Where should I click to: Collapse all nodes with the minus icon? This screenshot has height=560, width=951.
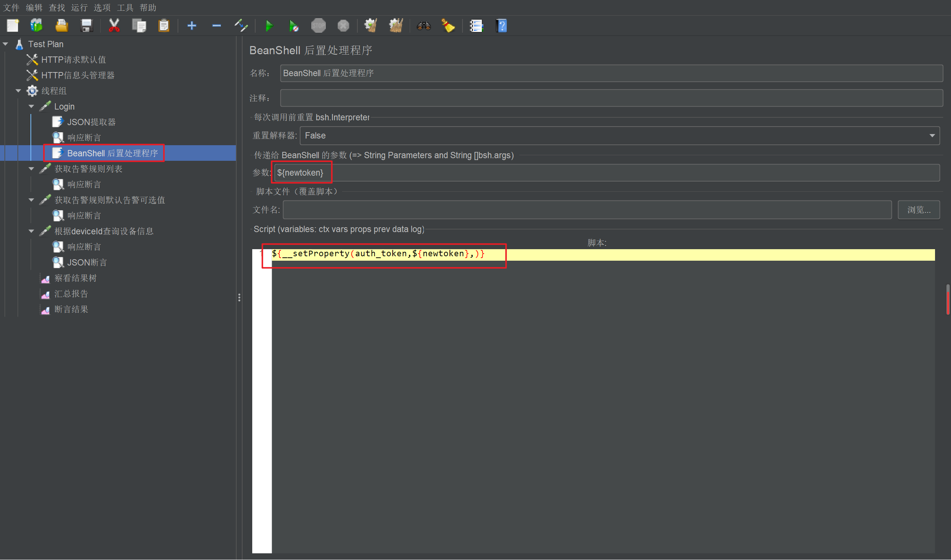[x=217, y=26]
